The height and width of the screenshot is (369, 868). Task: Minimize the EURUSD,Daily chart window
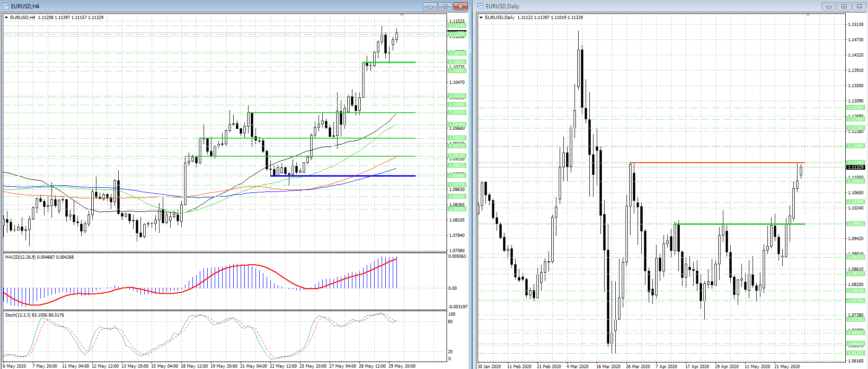(x=829, y=6)
